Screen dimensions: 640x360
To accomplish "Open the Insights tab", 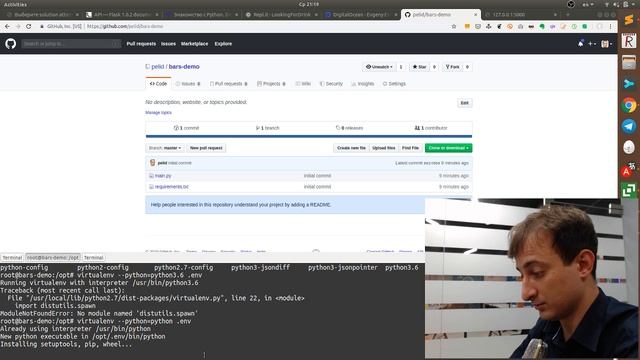I will (x=362, y=84).
